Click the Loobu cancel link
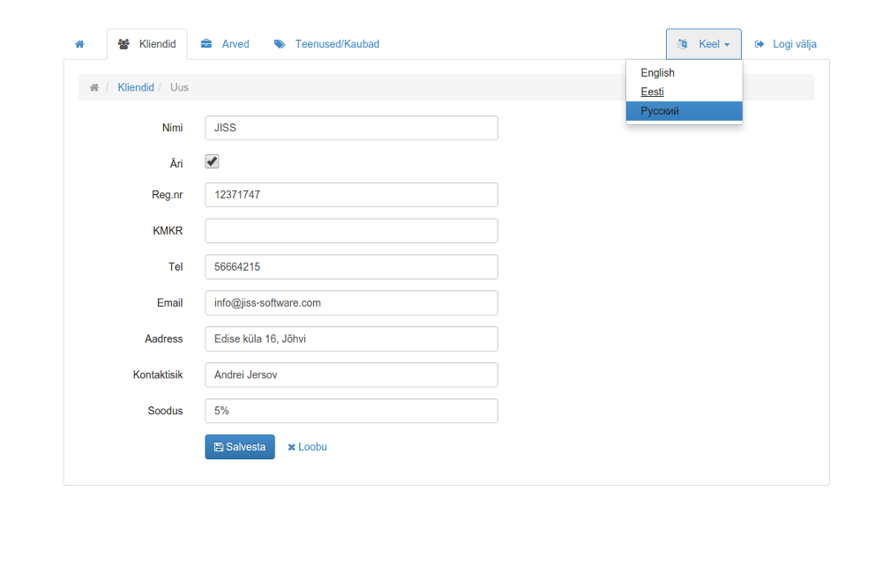Viewport: 882px width, 588px height. pos(307,447)
